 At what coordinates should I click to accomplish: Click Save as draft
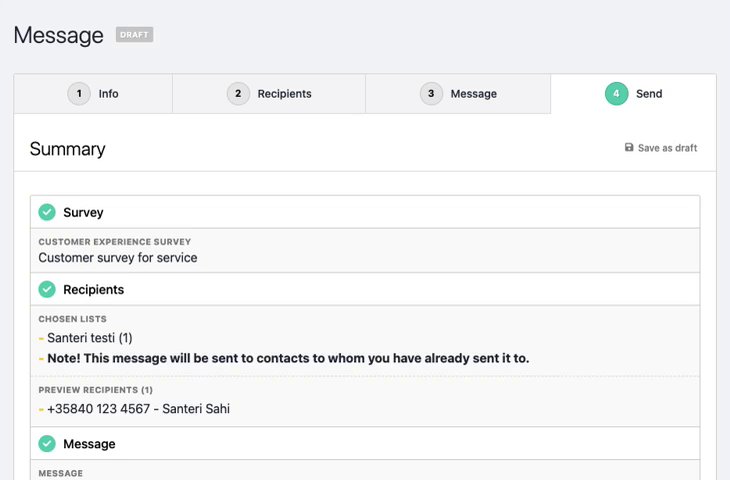[667, 148]
